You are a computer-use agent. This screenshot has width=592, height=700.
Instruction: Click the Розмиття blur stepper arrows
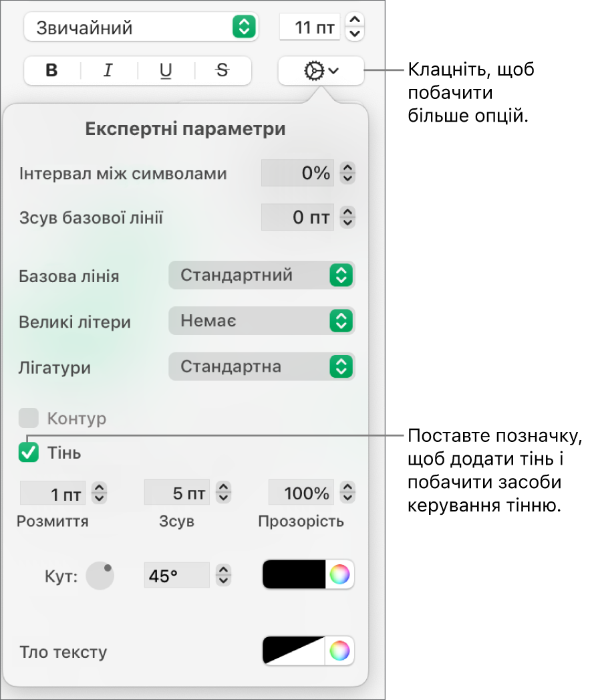coord(100,494)
